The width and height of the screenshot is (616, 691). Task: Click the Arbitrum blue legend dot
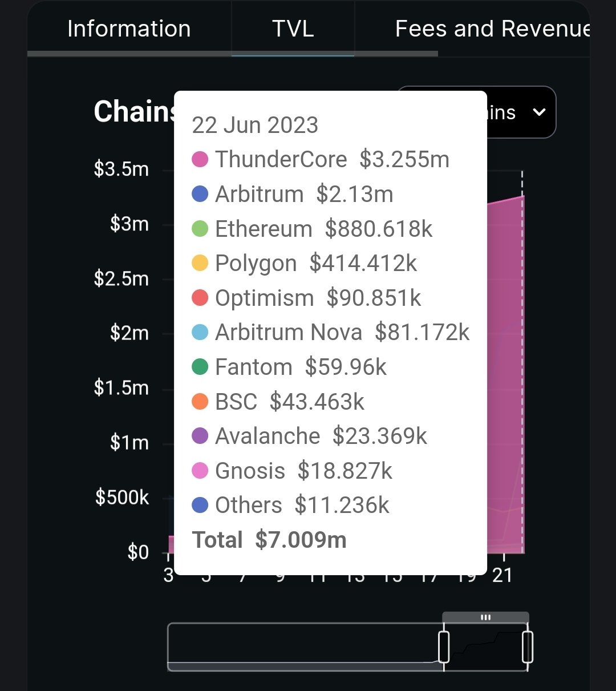200,194
